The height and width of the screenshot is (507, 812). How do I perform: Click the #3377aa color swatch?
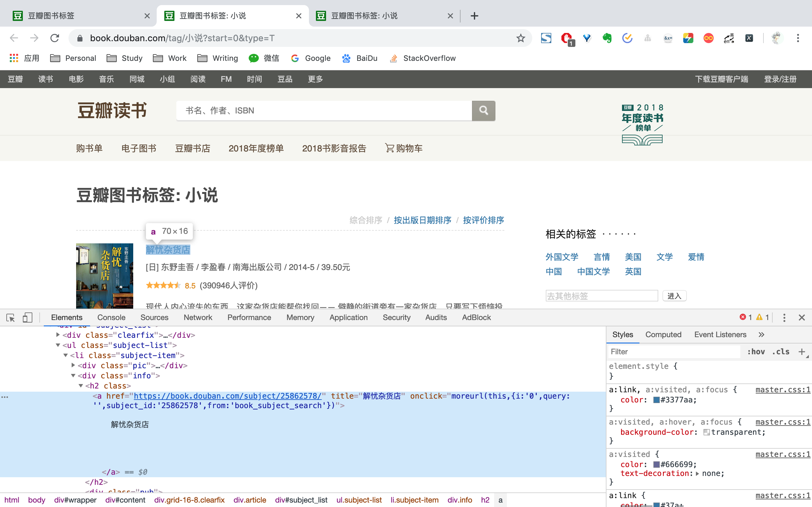pos(656,400)
